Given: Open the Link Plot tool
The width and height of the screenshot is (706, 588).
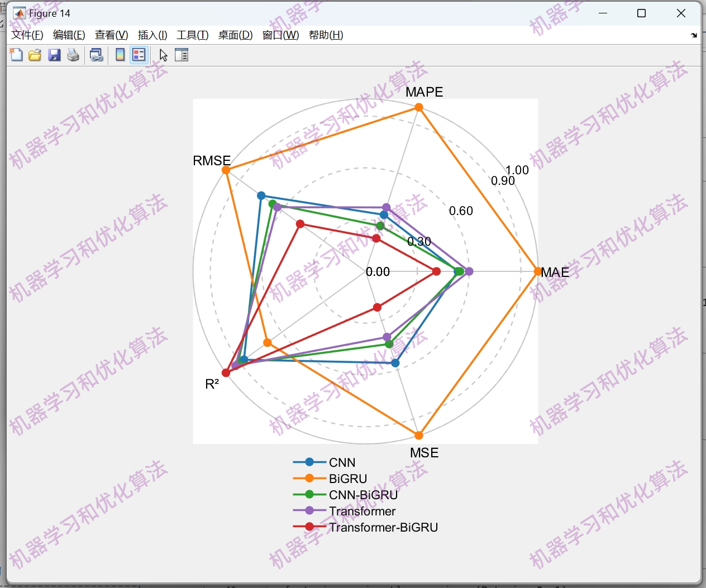Looking at the screenshot, I should tap(96, 55).
